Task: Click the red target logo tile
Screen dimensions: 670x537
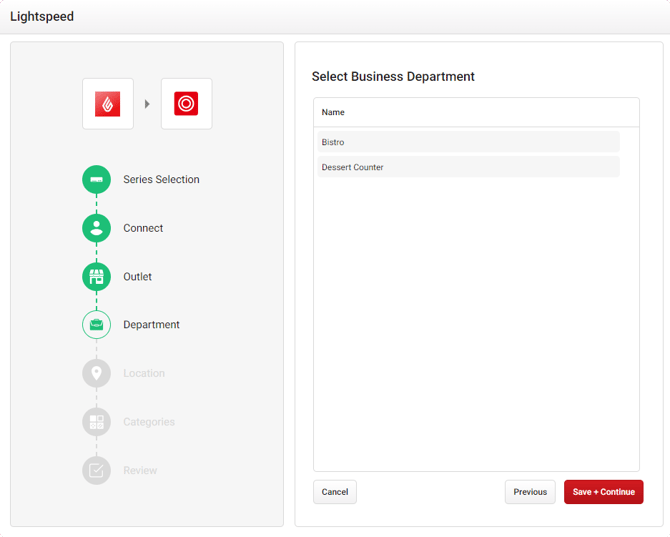Action: coord(186,104)
